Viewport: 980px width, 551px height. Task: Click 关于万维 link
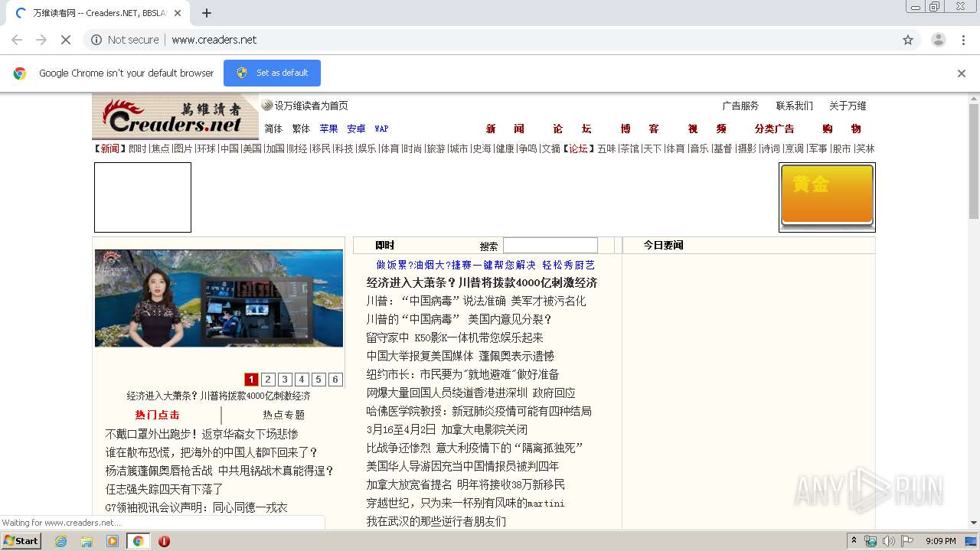pos(848,106)
